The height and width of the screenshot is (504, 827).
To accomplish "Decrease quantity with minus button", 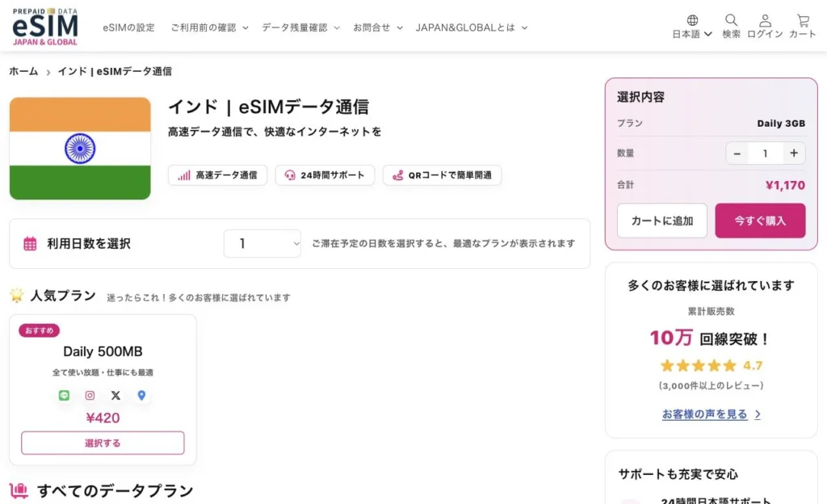I will coord(737,153).
